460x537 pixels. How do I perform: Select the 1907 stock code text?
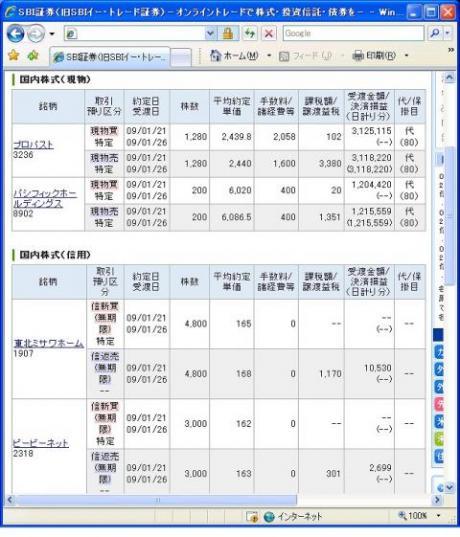23,353
